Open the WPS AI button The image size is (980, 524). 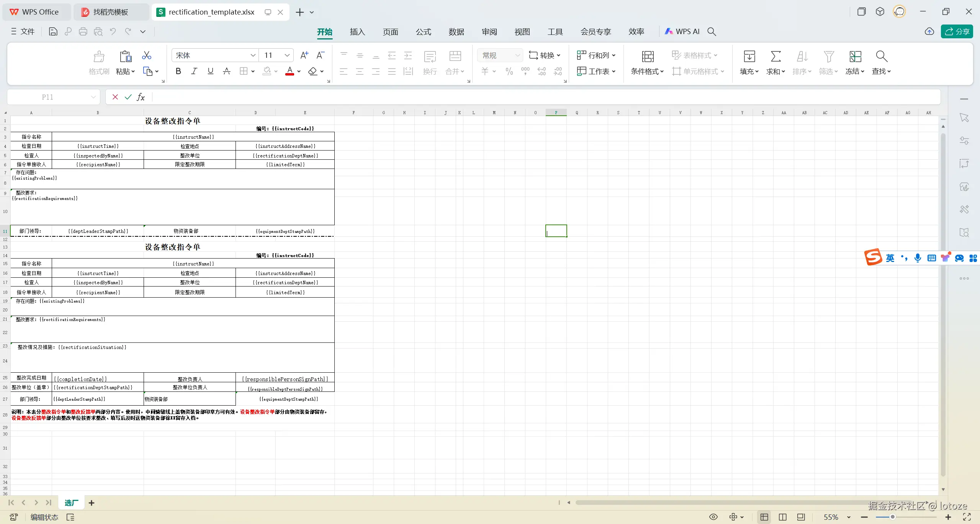tap(682, 32)
